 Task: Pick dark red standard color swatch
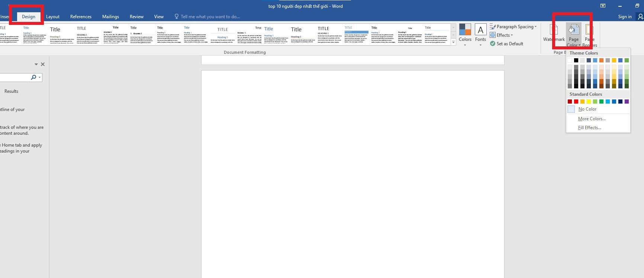[570, 101]
